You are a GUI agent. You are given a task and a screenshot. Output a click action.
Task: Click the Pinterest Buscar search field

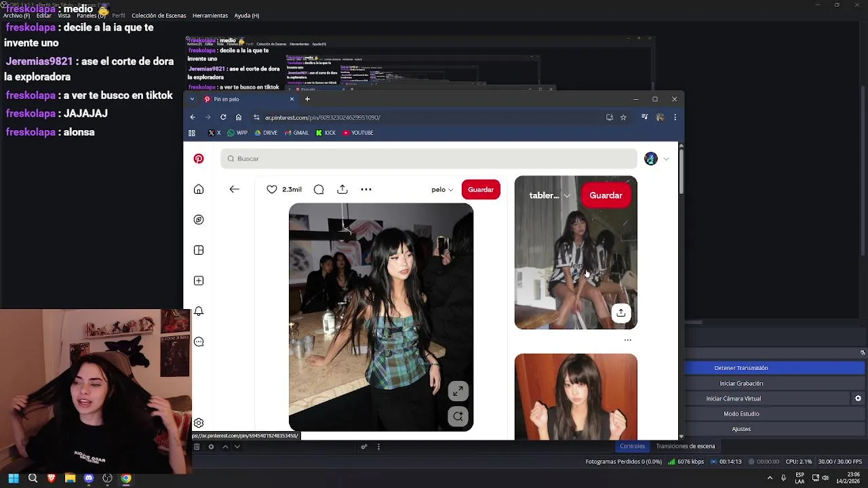point(429,159)
